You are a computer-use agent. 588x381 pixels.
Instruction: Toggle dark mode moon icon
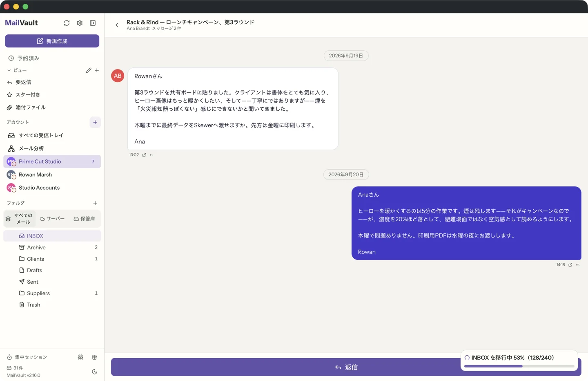coord(94,372)
